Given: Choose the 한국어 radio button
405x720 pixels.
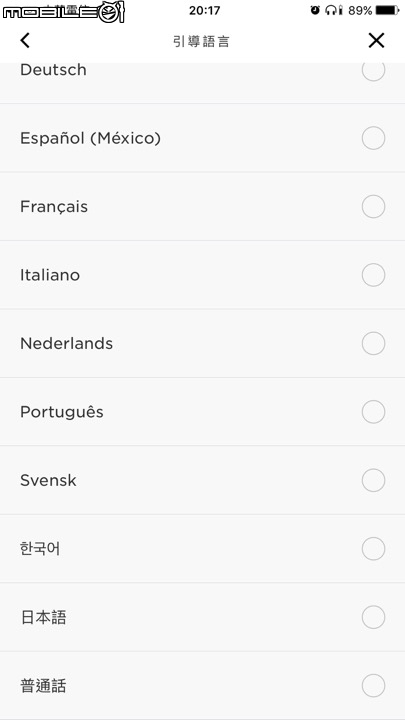Looking at the screenshot, I should point(373,549).
